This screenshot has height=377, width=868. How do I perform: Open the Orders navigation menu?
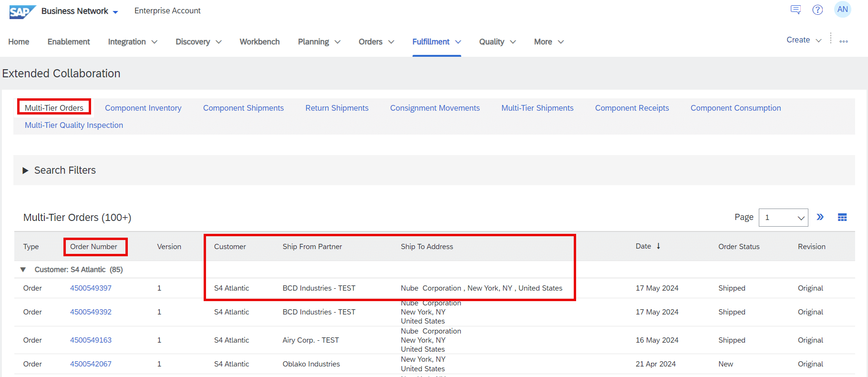(x=376, y=42)
